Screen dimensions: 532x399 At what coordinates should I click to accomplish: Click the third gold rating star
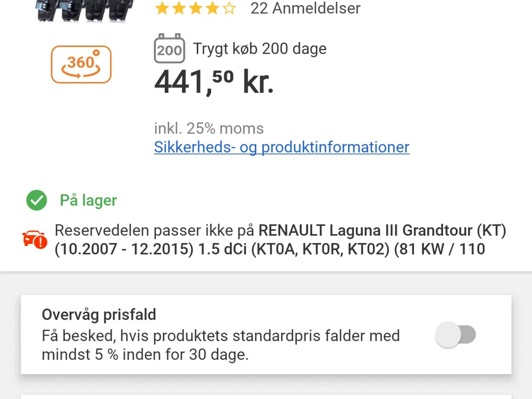[x=195, y=8]
